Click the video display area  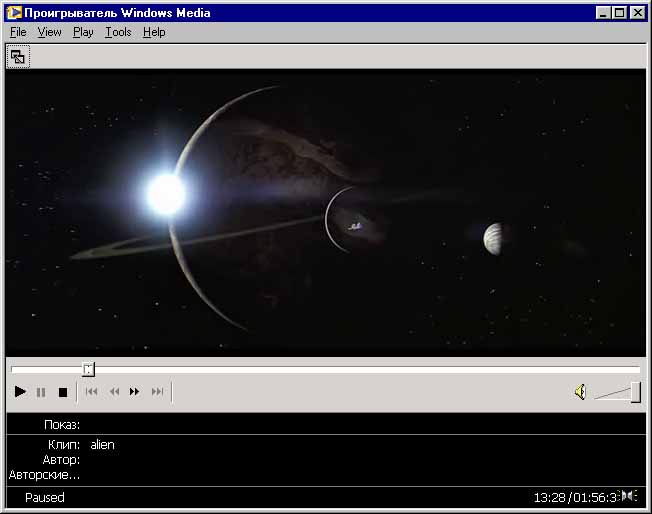[326, 213]
